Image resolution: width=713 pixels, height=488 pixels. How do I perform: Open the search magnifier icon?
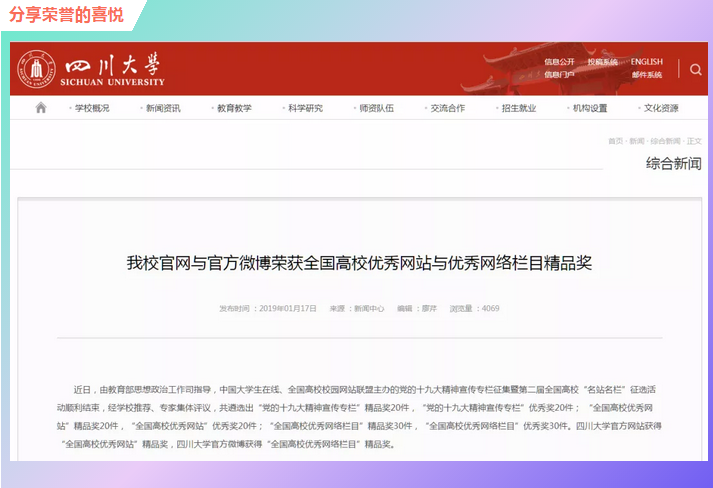point(695,69)
